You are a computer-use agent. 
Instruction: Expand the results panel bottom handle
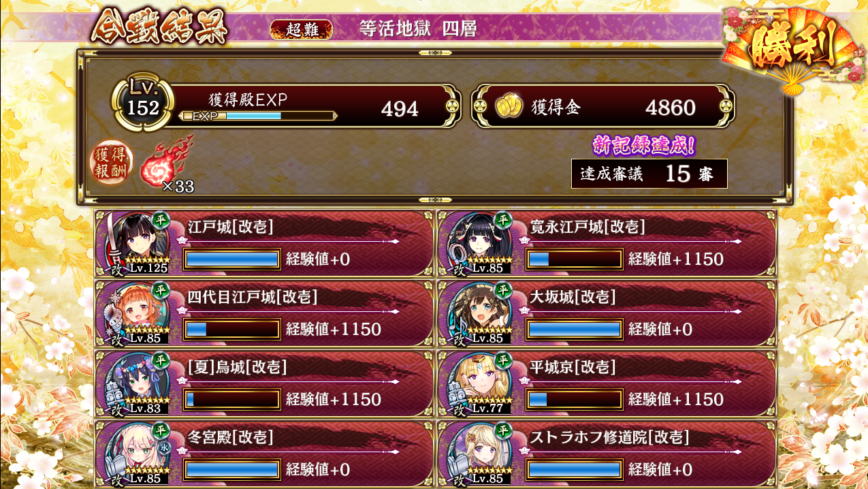coord(434,200)
